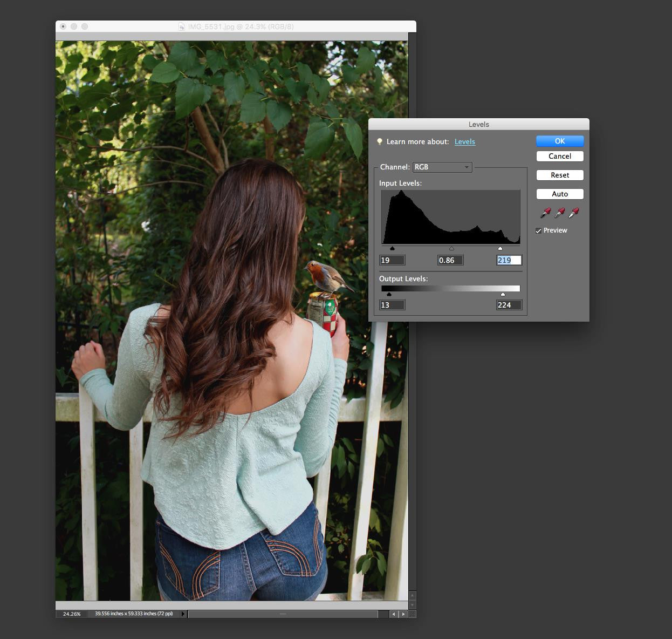Click OK to apply the Levels adjustment
The image size is (672, 639).
(x=560, y=141)
